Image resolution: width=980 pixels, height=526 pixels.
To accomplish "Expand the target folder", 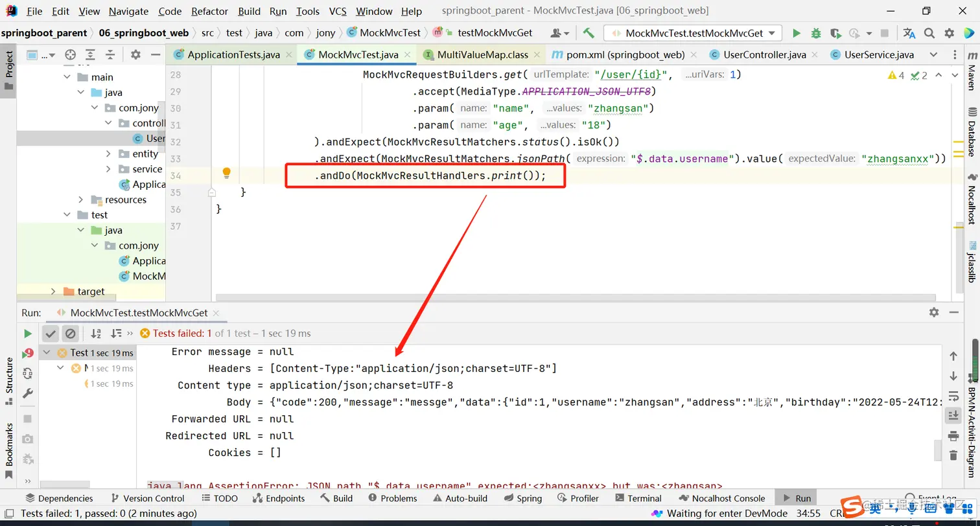I will coord(53,292).
